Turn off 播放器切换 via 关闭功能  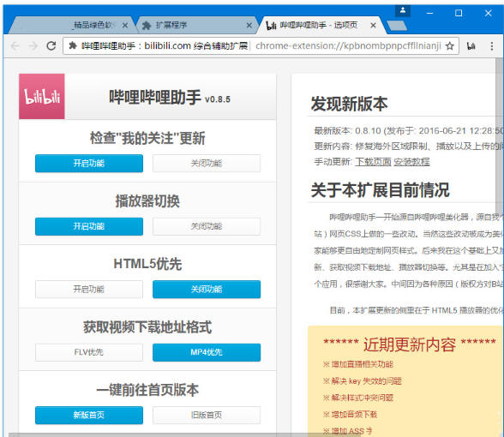(x=207, y=226)
